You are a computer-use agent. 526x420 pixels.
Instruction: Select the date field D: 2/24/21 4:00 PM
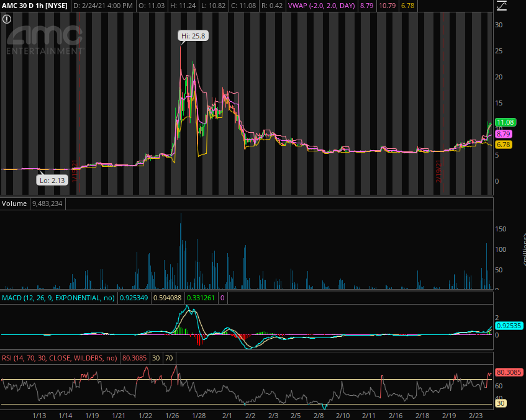point(103,6)
